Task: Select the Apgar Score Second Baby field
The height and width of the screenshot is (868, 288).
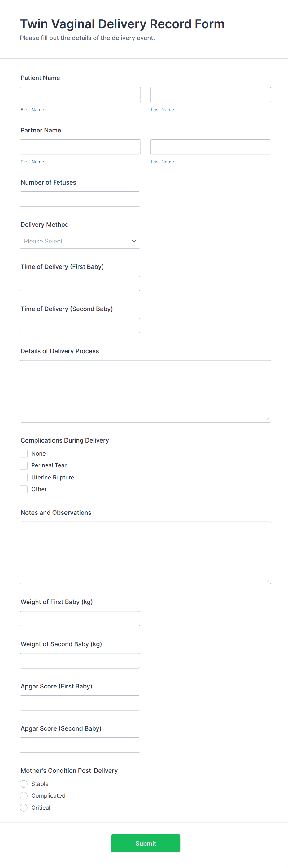Action: tap(80, 745)
